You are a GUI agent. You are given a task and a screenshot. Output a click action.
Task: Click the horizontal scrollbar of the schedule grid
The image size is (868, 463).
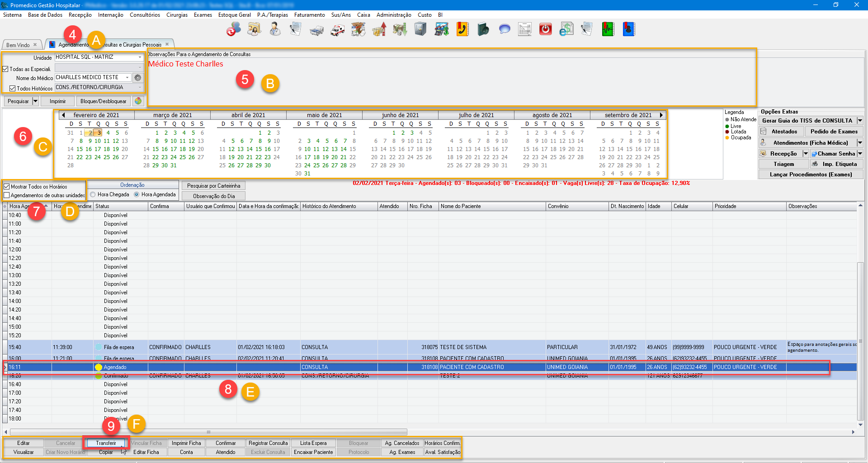(x=208, y=432)
